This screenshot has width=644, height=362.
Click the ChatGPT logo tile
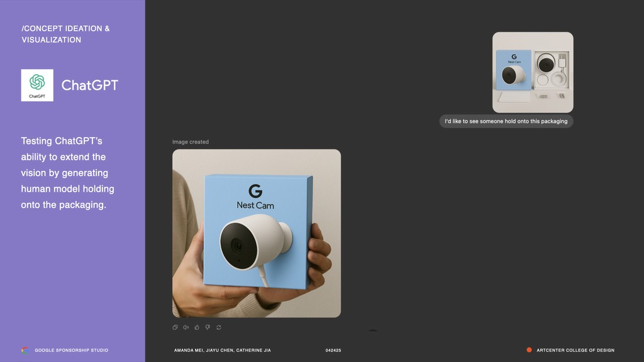pos(37,85)
